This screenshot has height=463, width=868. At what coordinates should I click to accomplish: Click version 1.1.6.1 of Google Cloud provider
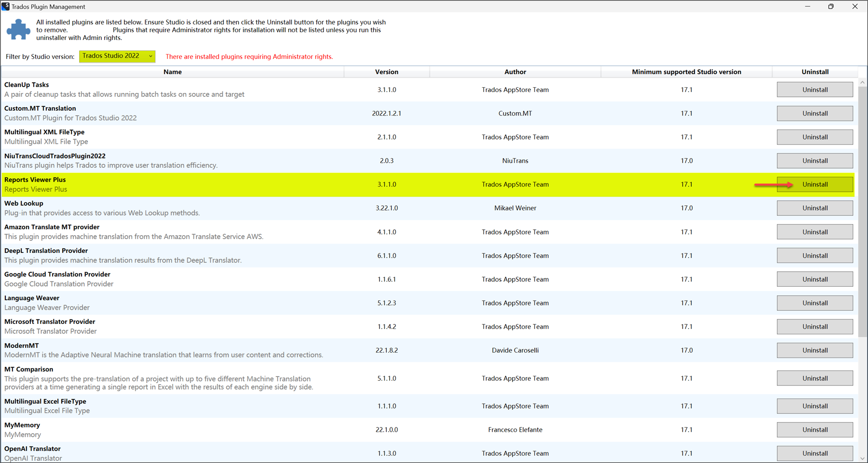click(x=387, y=279)
